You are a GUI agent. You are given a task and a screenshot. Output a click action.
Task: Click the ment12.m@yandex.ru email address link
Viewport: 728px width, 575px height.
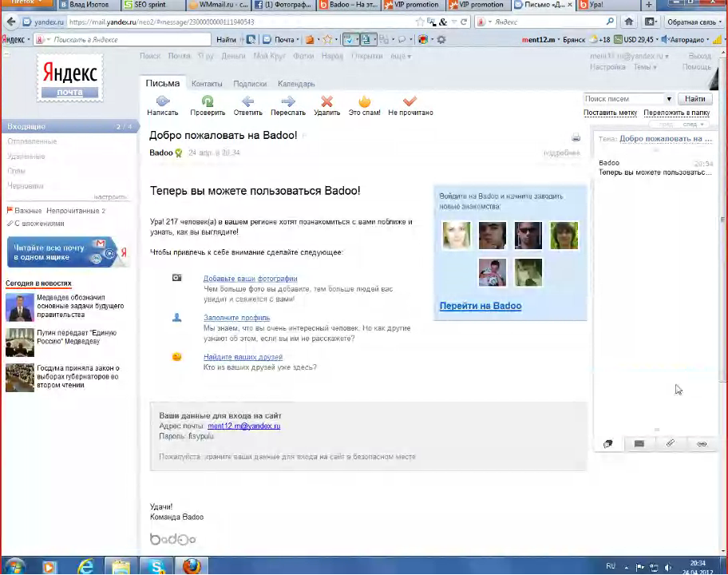tap(243, 426)
